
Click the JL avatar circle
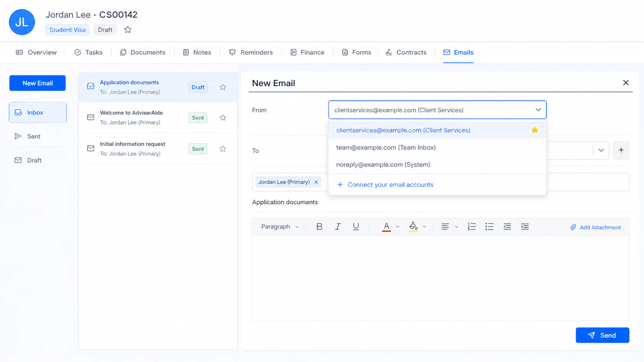(x=22, y=22)
